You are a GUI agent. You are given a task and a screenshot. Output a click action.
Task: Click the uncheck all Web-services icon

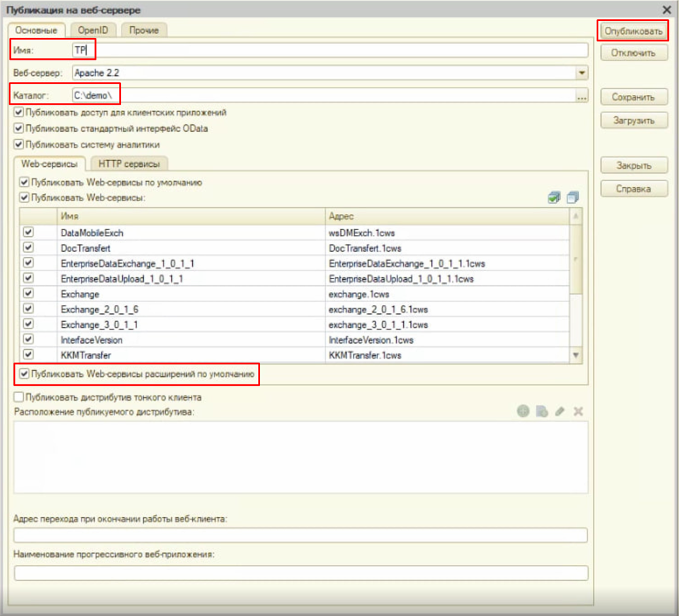click(572, 198)
